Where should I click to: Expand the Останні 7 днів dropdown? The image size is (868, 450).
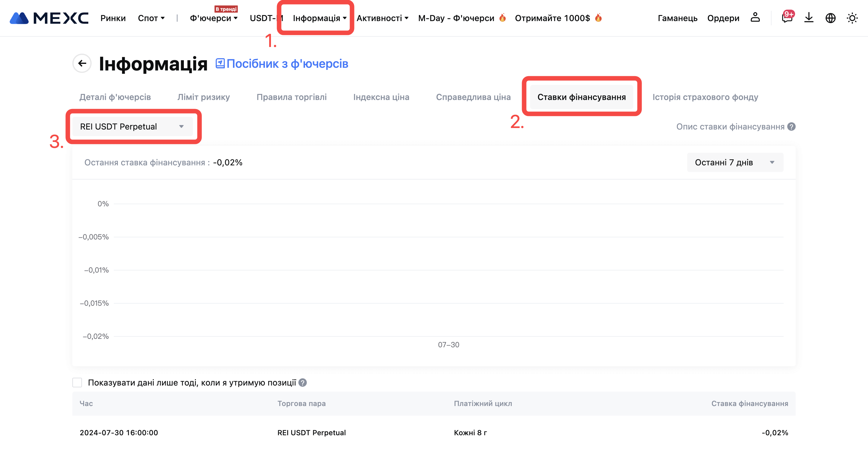pyautogui.click(x=735, y=162)
